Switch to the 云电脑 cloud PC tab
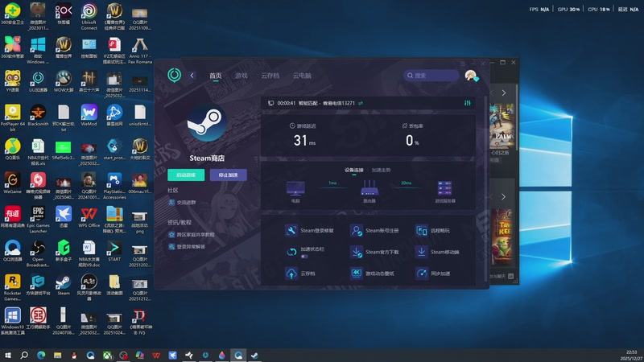 [x=302, y=76]
